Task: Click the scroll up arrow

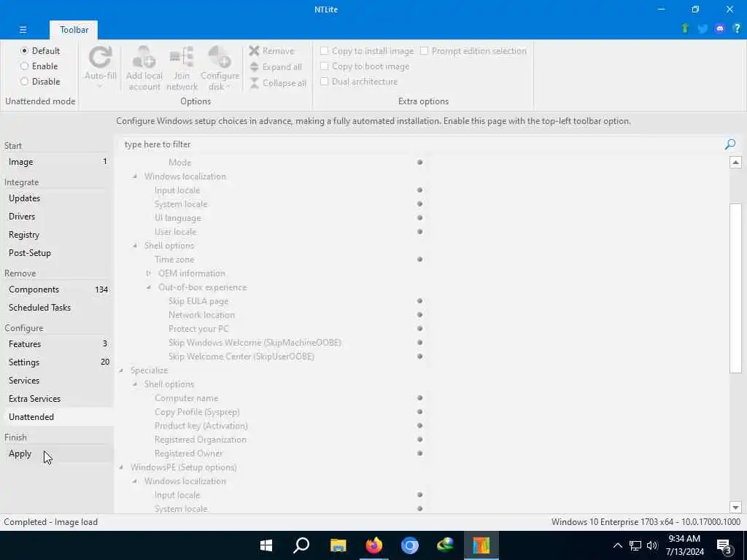Action: 735,163
